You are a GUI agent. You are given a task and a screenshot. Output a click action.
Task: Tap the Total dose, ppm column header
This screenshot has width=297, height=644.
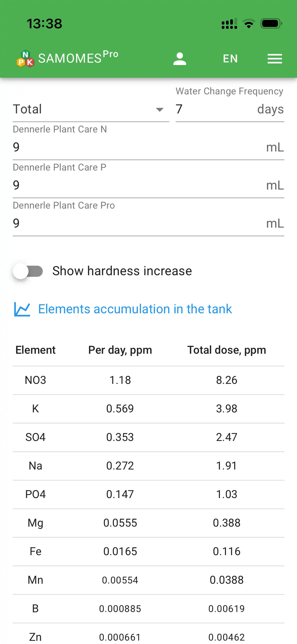tap(227, 350)
